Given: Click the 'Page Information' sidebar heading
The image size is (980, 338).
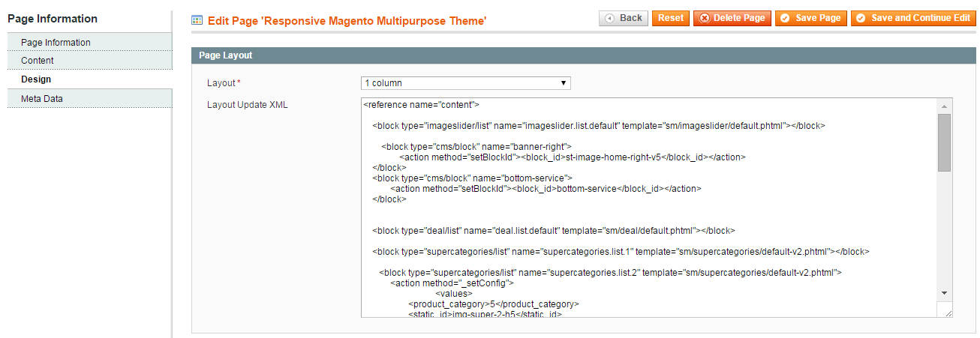Looking at the screenshot, I should [x=53, y=19].
